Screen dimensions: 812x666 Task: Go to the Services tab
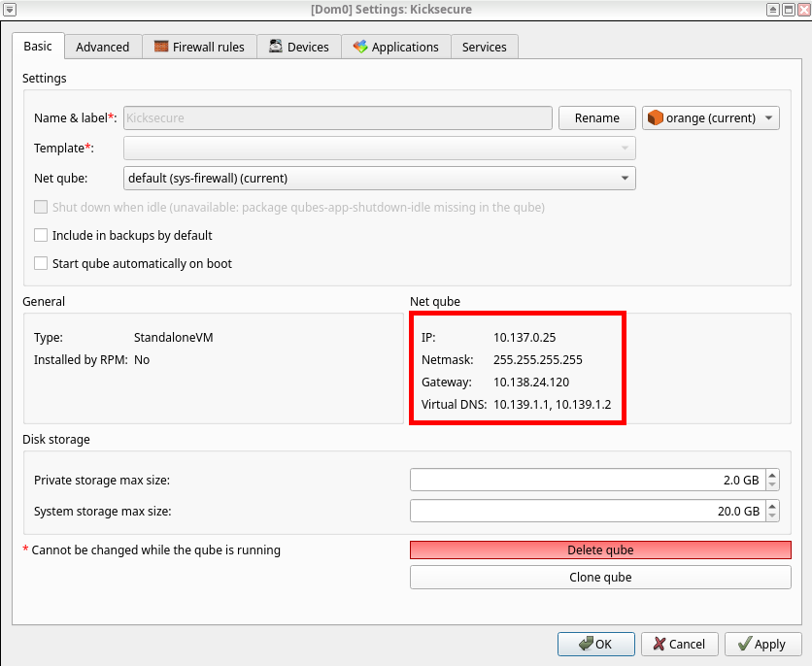[484, 47]
